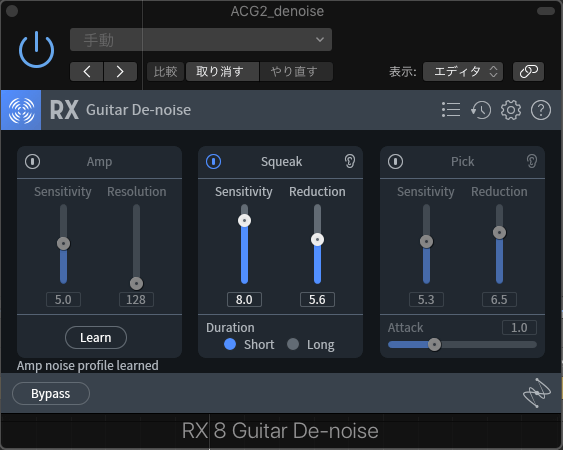Open the エディタ view dropdown
The width and height of the screenshot is (563, 450).
(463, 71)
